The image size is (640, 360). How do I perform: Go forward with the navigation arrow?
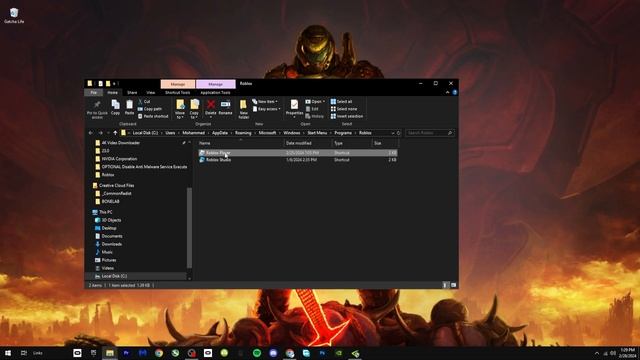pos(100,133)
